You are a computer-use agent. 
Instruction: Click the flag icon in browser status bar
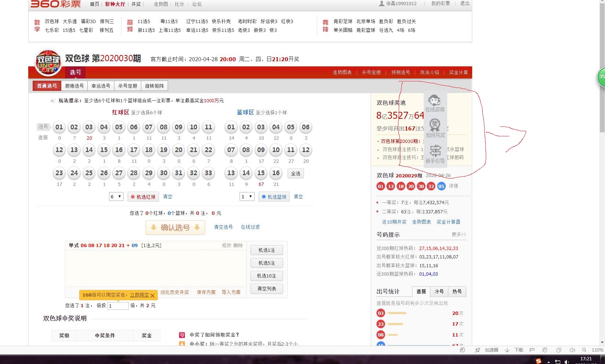(532, 350)
